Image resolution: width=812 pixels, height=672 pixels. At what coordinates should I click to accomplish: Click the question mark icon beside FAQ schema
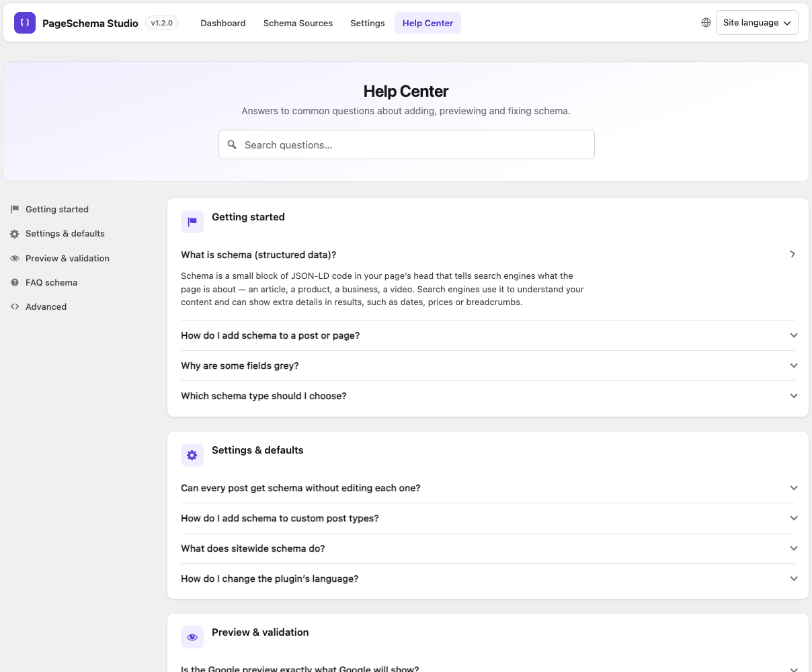15,283
